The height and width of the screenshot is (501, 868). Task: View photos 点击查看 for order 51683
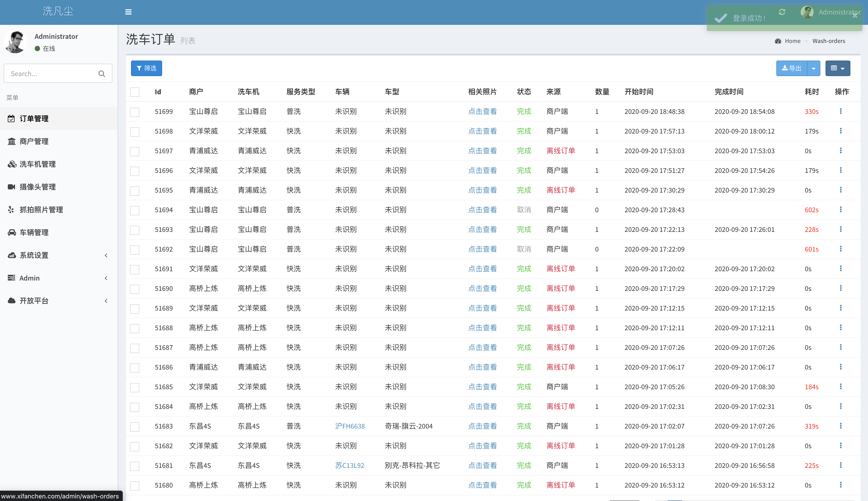482,426
